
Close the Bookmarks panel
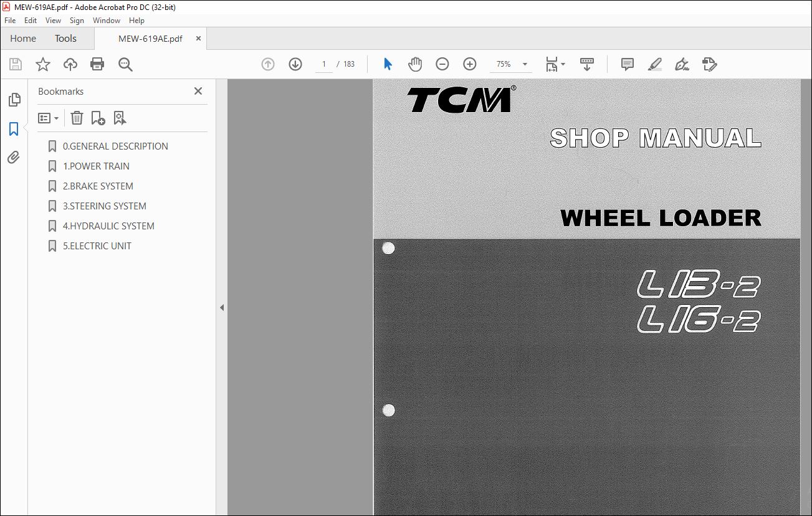click(198, 91)
